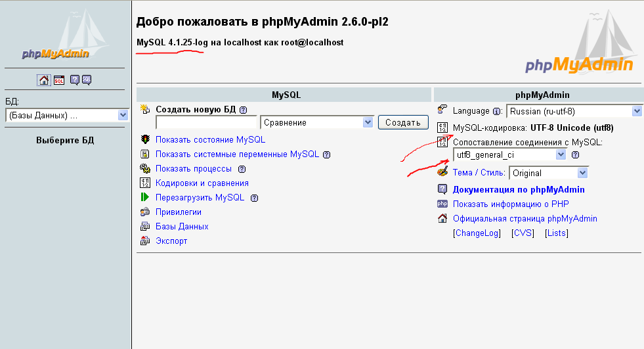Click the php badge icon
Viewport: 644px width, 349px height.
click(x=442, y=204)
